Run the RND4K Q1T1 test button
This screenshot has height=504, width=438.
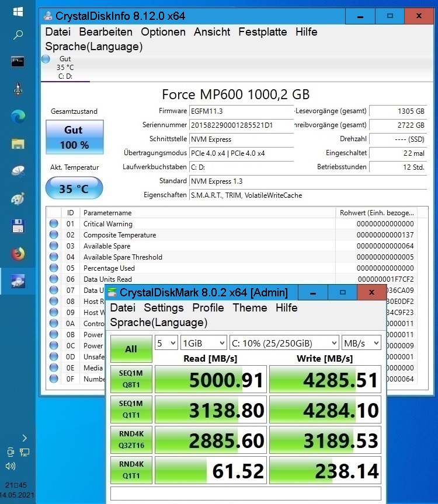click(131, 470)
